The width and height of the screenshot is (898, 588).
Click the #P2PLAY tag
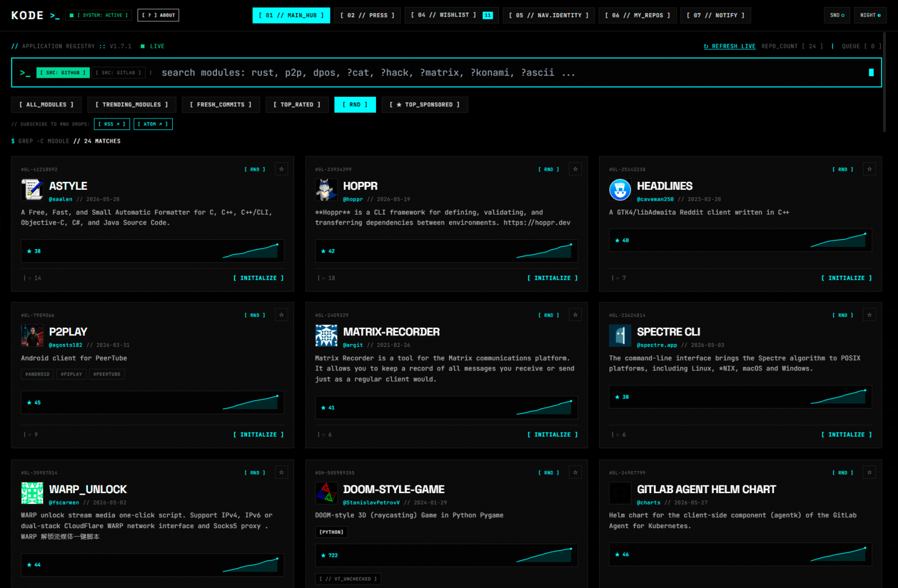point(71,375)
